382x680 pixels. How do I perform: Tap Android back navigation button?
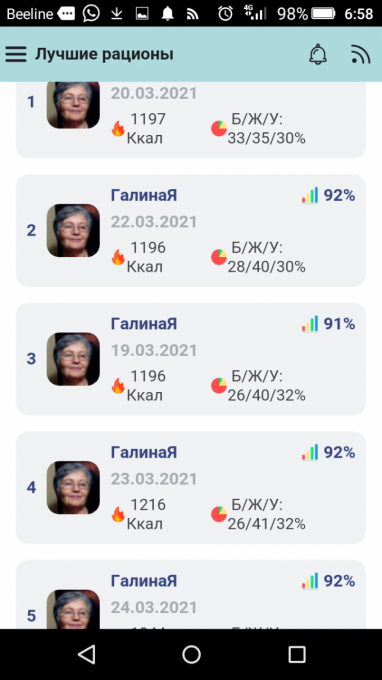click(87, 654)
